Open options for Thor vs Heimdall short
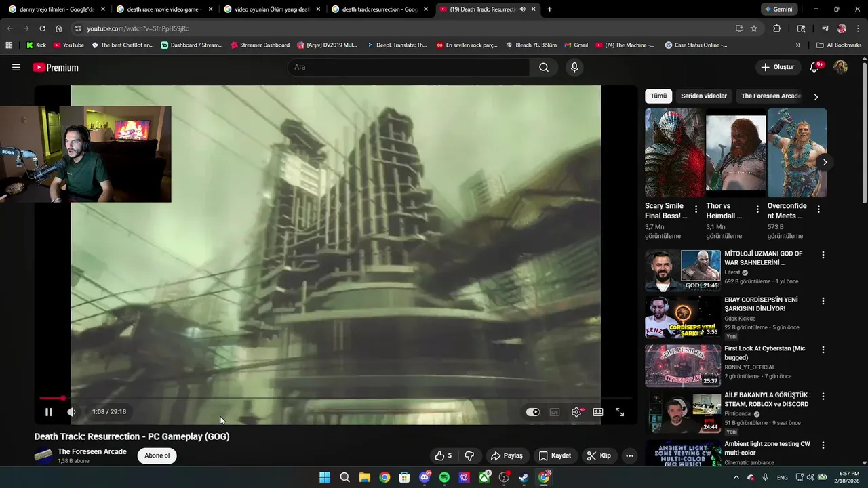Image resolution: width=868 pixels, height=488 pixels. pos(757,209)
